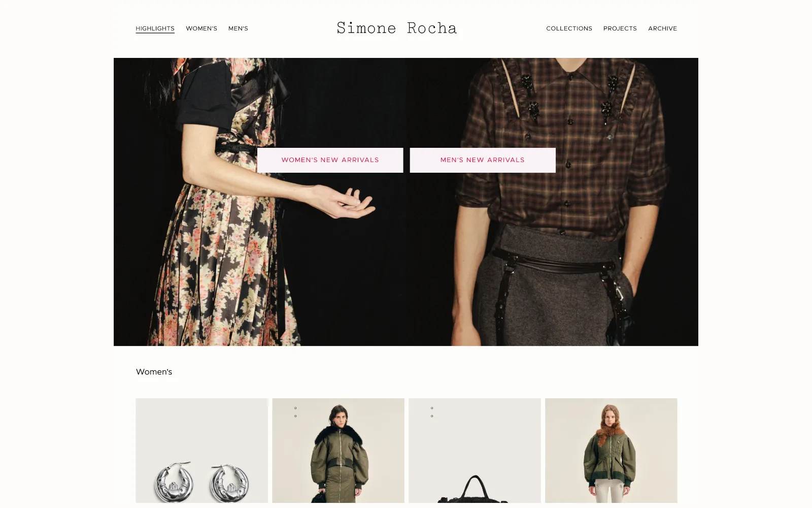Open the Men's navigation link
Viewport: 812px width, 508px height.
pos(238,28)
